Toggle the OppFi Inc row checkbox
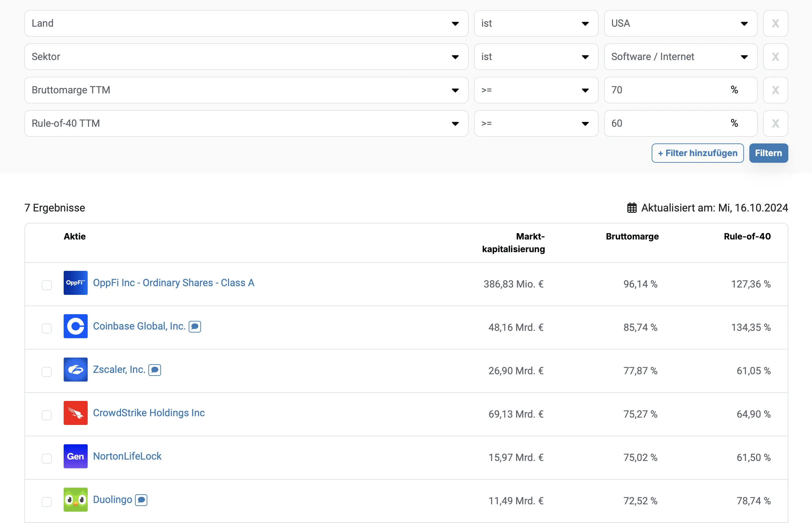The width and height of the screenshot is (812, 523). click(47, 284)
